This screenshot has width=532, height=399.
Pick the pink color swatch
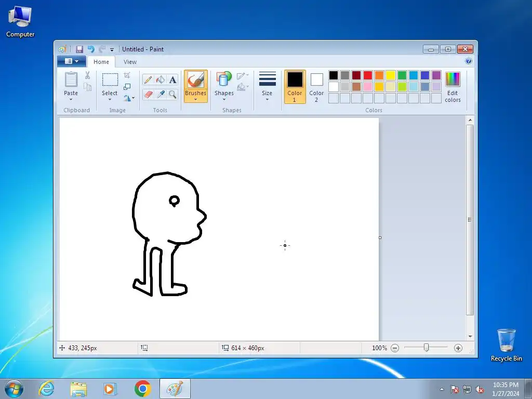[368, 87]
